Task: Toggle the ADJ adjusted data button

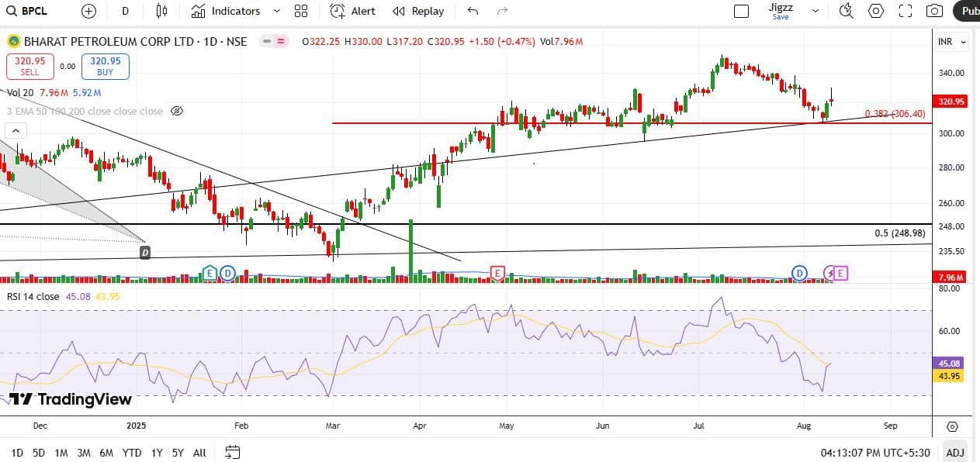Action: [x=955, y=452]
